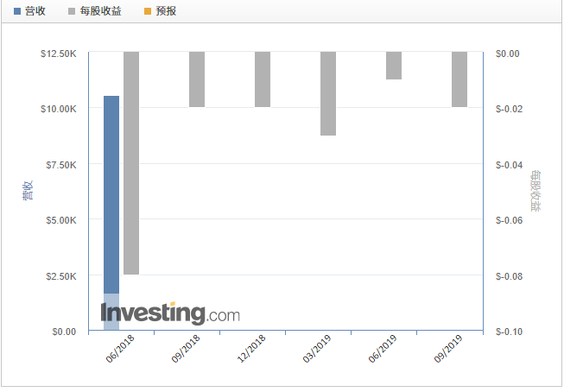
Task: Click the 09/2019 x-axis date label
Action: pyautogui.click(x=448, y=350)
